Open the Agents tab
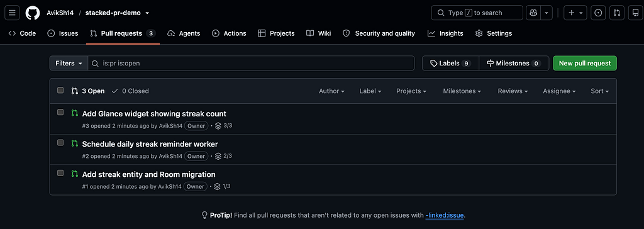Viewport: 644px width, 229px height. (184, 33)
